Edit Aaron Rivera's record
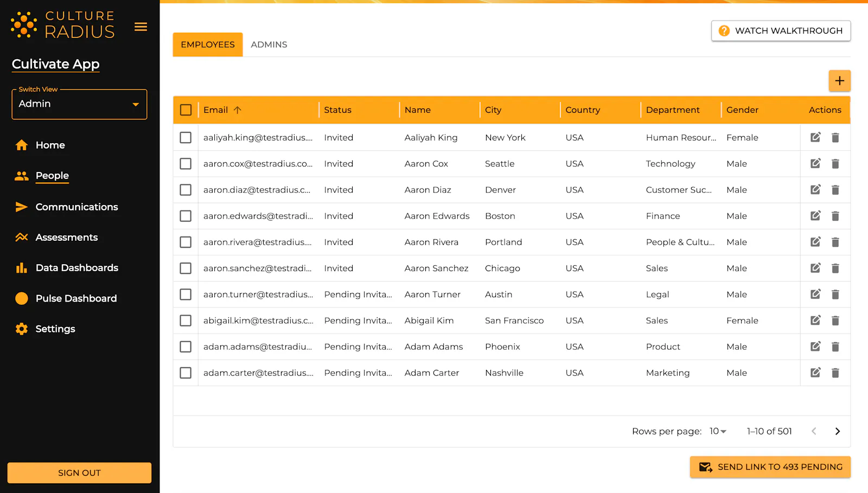Image resolution: width=868 pixels, height=493 pixels. tap(815, 242)
